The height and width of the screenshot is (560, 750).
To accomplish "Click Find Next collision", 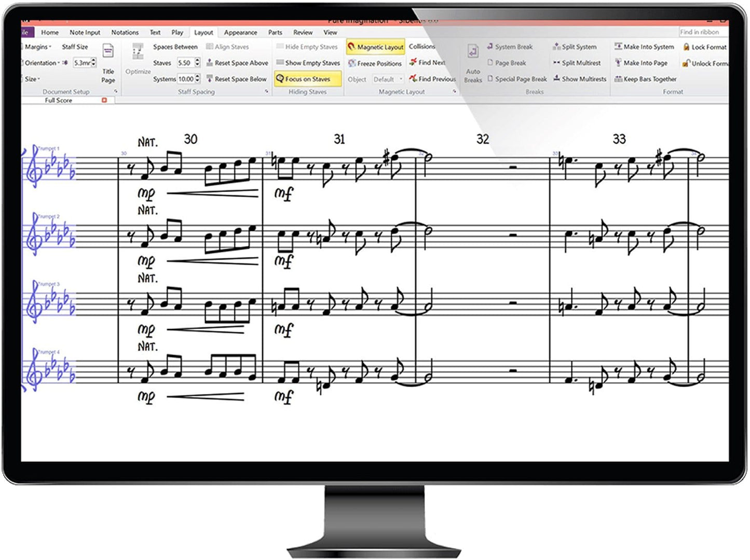I will pyautogui.click(x=429, y=63).
